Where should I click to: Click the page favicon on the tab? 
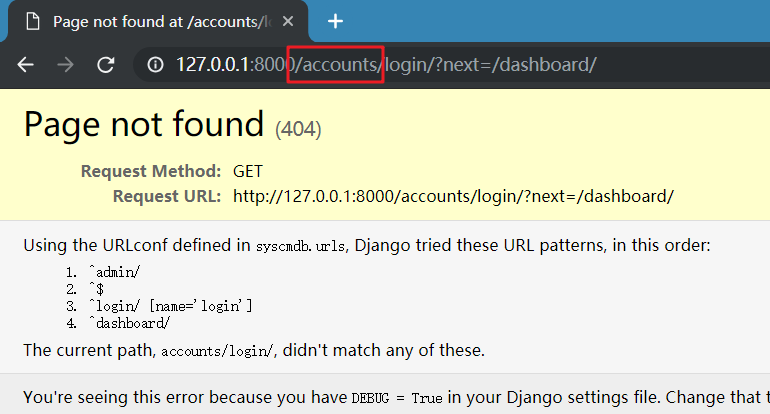31,21
